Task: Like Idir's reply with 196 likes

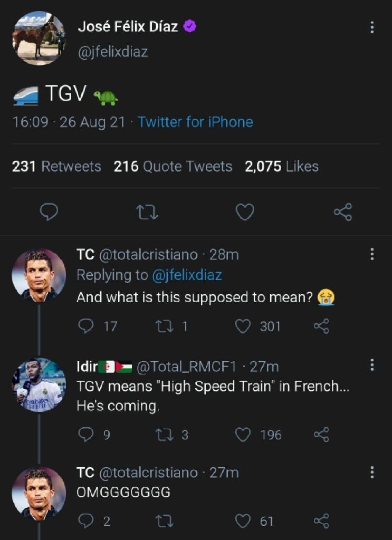Action: 243,435
